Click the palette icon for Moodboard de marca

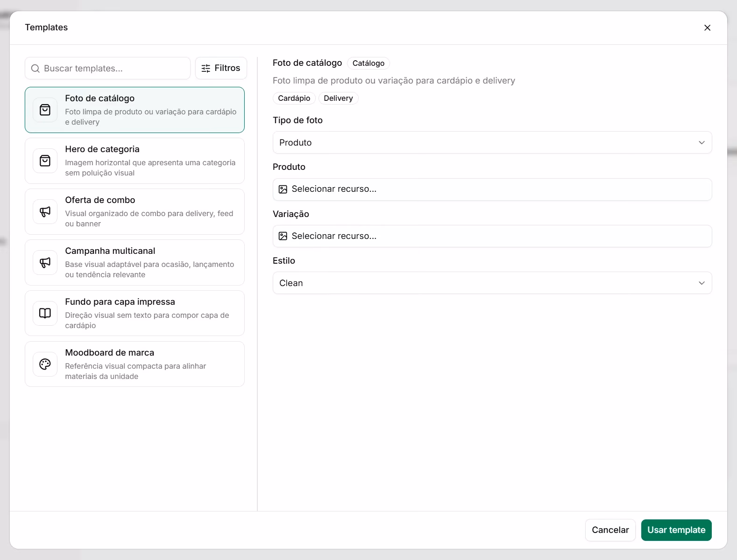(x=45, y=364)
